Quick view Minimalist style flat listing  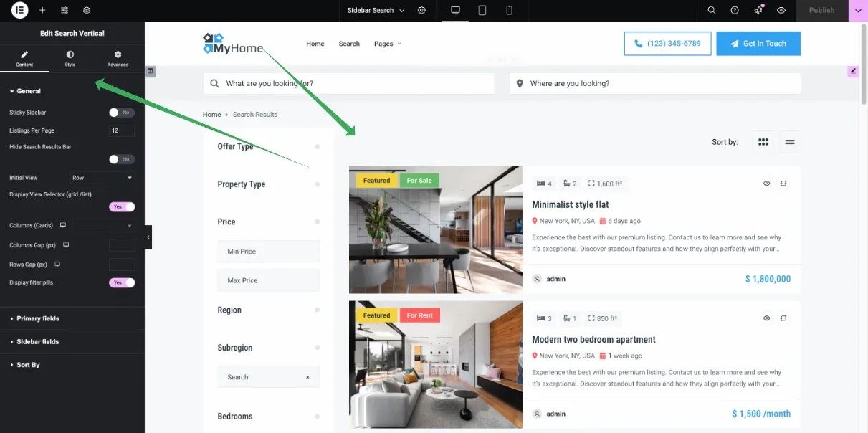click(x=766, y=184)
